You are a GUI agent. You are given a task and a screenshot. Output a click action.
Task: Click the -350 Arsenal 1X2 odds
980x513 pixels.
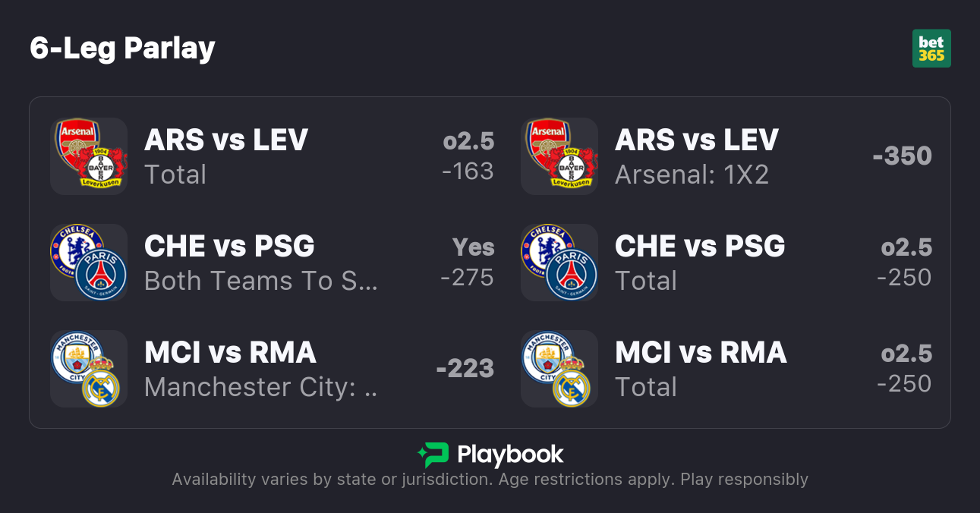click(902, 156)
